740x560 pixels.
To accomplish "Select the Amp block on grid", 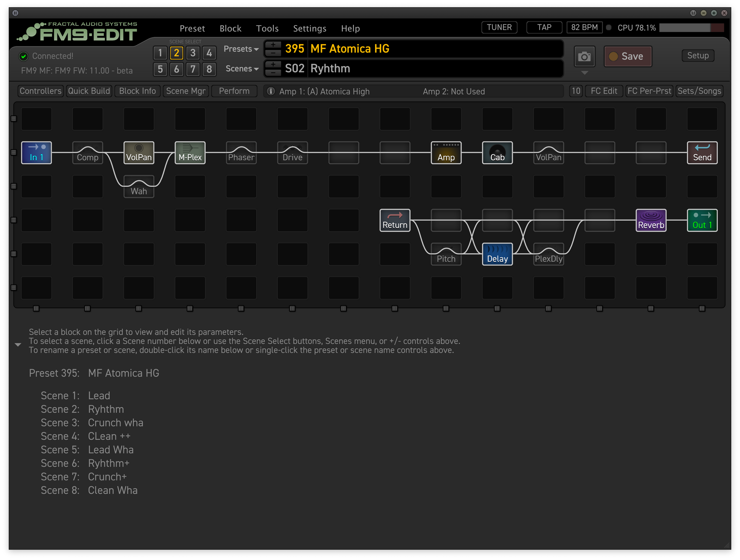I will pyautogui.click(x=446, y=153).
